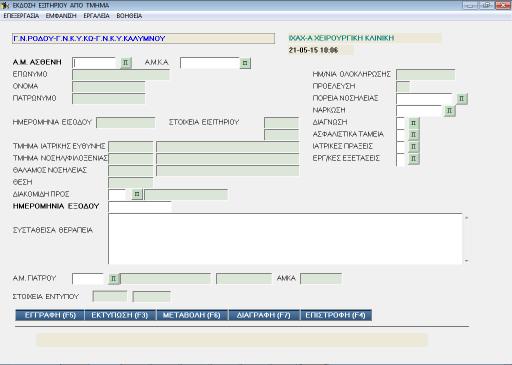Viewport: 512px width, 365px height.
Task: Open Α.Μ. ΙΑΤΡΟΥ lookup button
Action: pos(113,278)
